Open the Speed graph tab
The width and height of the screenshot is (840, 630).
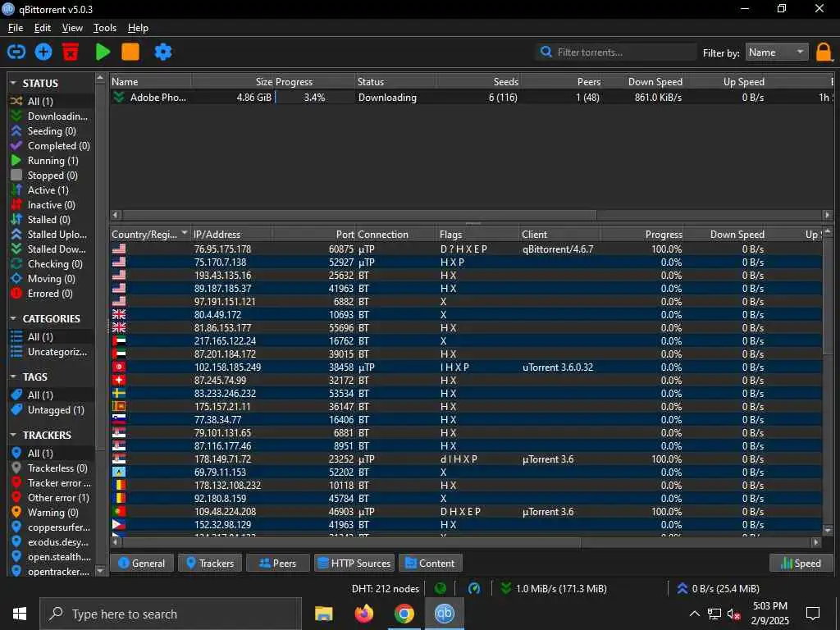(801, 563)
